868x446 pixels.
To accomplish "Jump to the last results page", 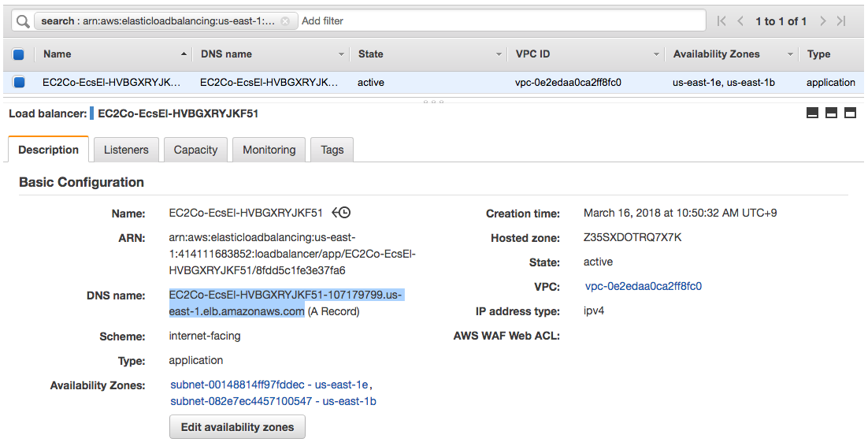I will click(x=841, y=21).
